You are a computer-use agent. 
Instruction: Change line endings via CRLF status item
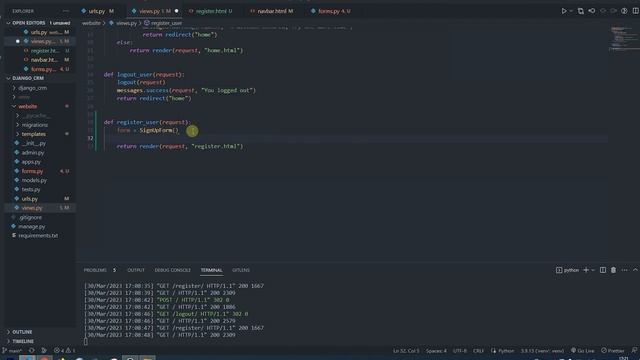click(x=478, y=351)
